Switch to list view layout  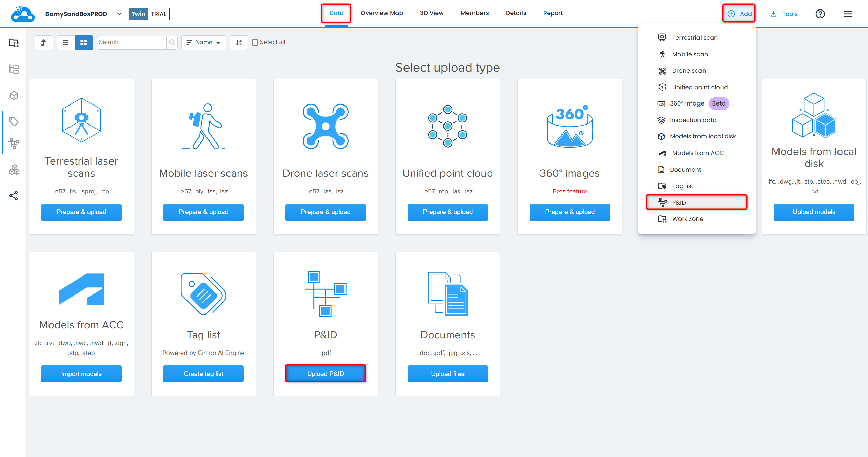66,42
